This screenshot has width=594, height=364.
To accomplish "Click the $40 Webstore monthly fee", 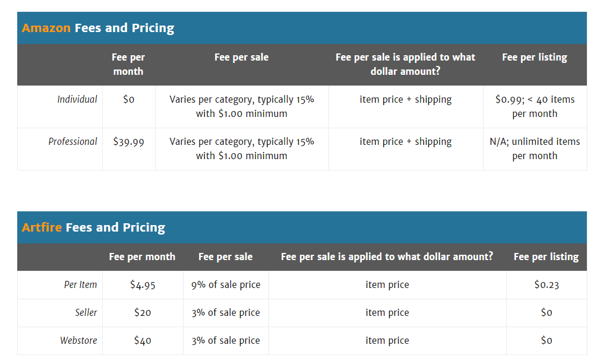I will 143,340.
